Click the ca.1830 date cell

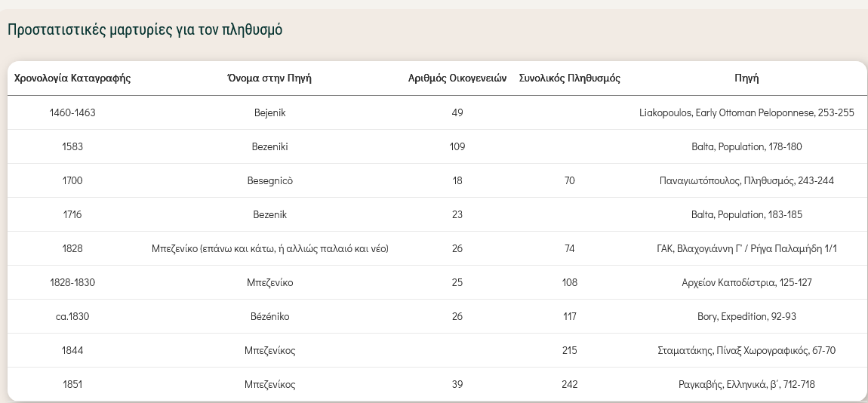(72, 317)
